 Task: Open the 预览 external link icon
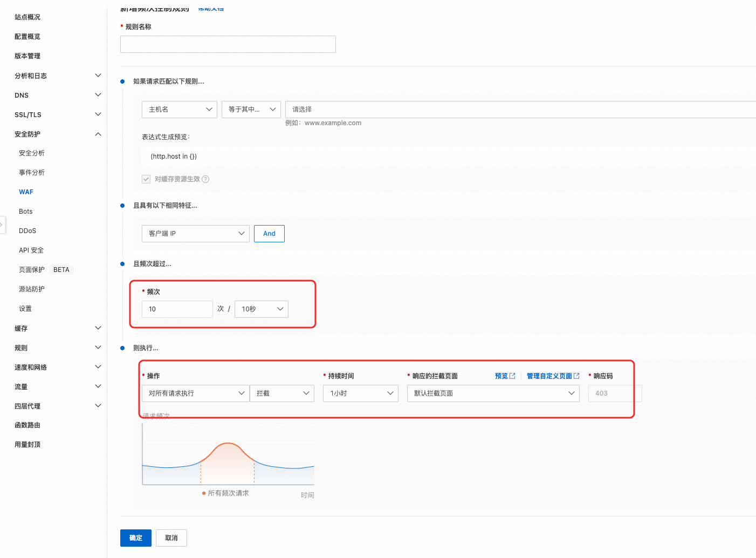click(512, 376)
